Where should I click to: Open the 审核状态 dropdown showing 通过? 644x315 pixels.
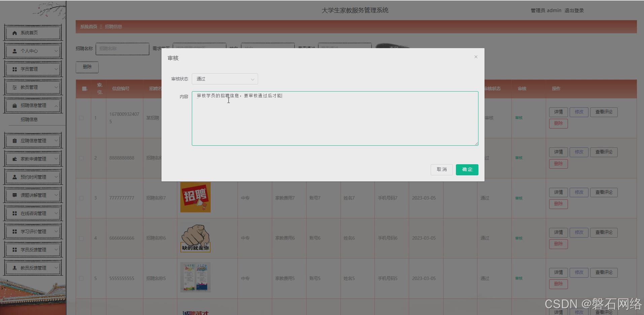pos(225,79)
